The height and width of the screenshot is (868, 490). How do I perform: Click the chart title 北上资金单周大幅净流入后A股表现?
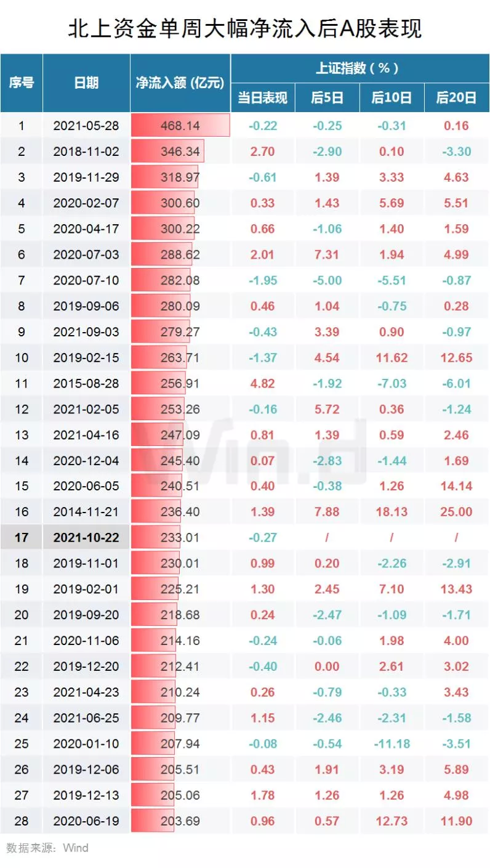245,29
